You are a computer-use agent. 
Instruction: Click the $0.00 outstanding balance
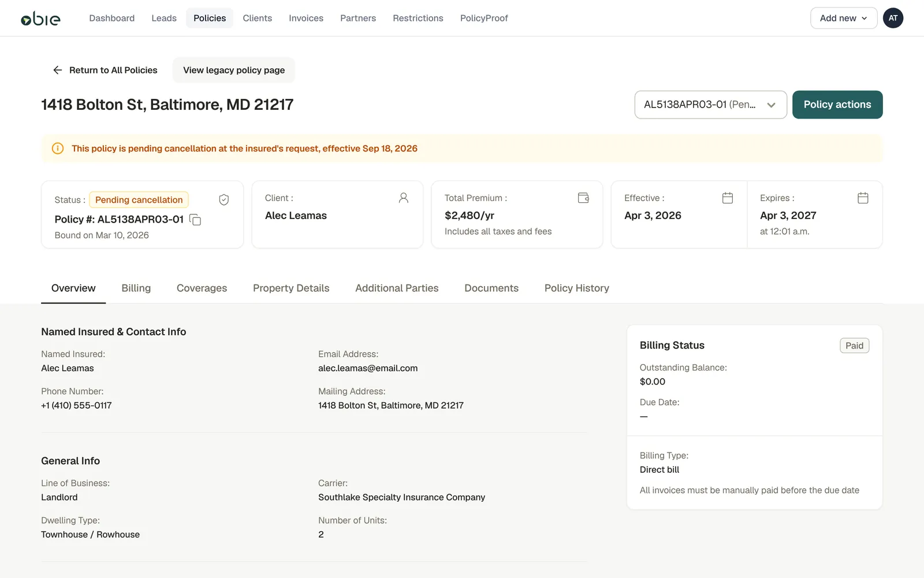pos(653,381)
